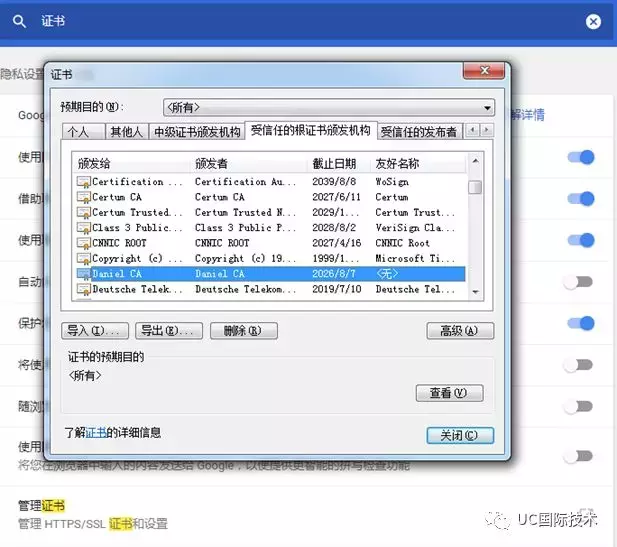The width and height of the screenshot is (617, 547).
Task: Click the 2026/8/7 expiry date cell
Action: (334, 274)
